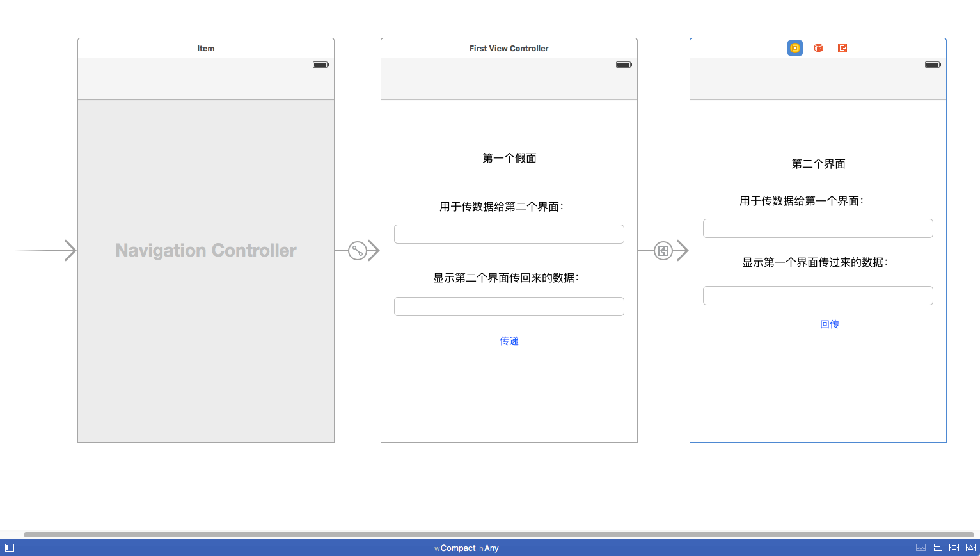980x556 pixels.
Task: Click the 回传 button
Action: coord(830,324)
